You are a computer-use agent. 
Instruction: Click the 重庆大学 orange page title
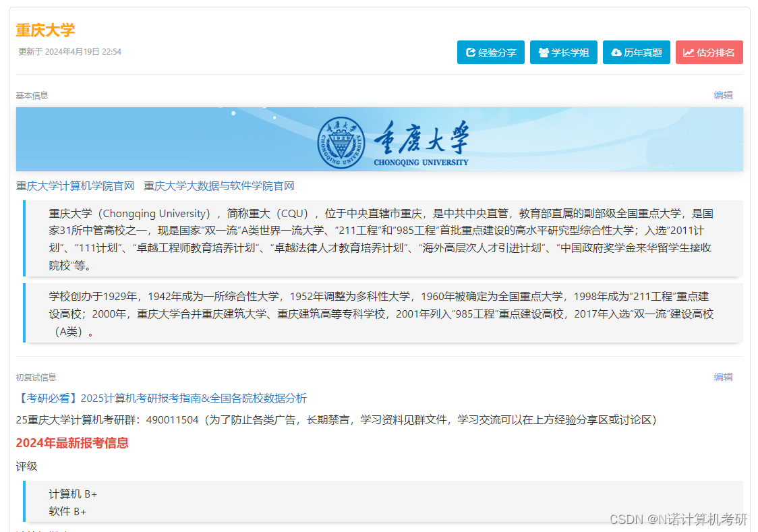(45, 30)
